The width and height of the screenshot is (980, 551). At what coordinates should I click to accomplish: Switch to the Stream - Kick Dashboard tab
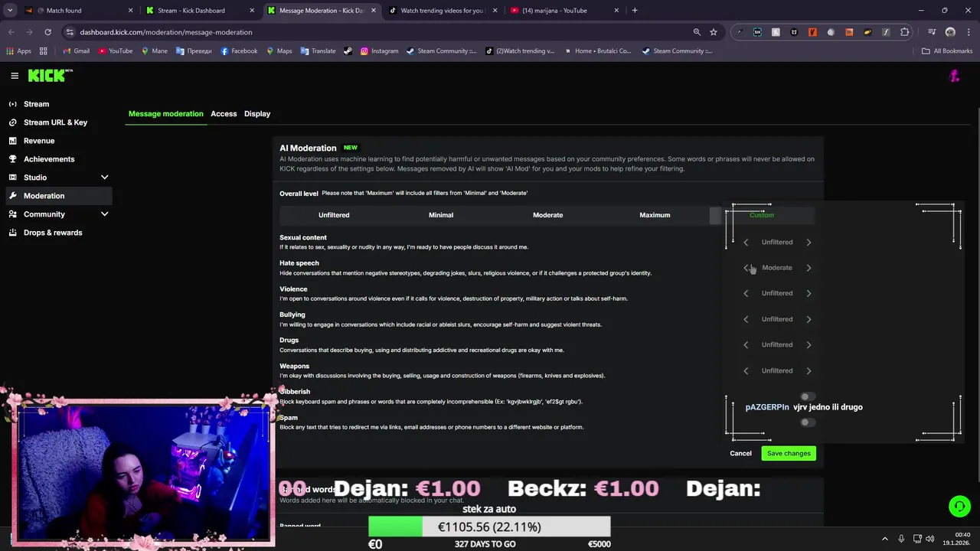(201, 11)
